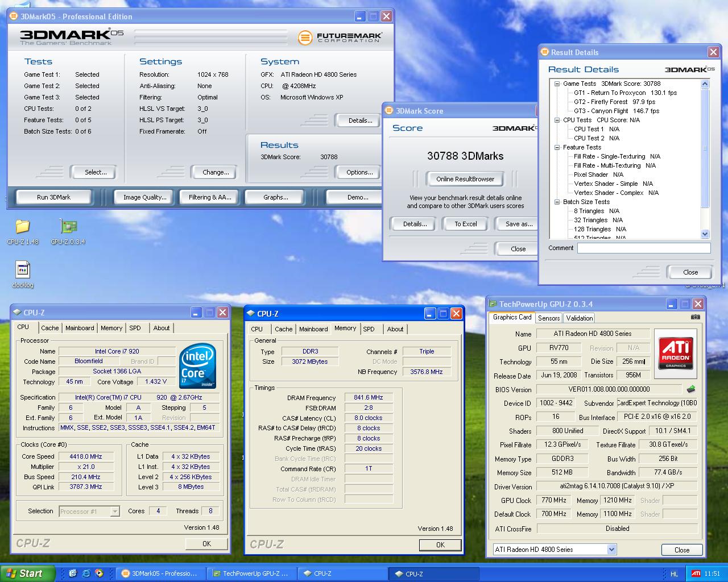The height and width of the screenshot is (582, 728).
Task: Switch to the Mainboard tab in left CPU-Z
Action: click(80, 328)
